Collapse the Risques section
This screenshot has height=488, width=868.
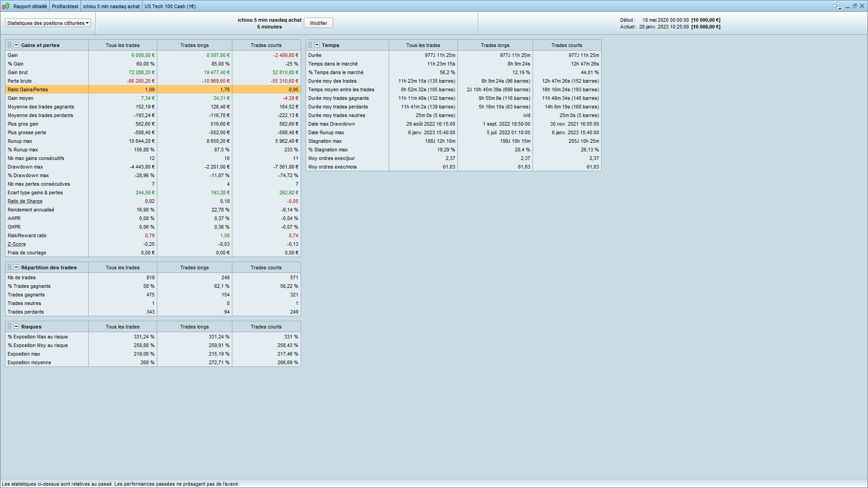(x=16, y=327)
